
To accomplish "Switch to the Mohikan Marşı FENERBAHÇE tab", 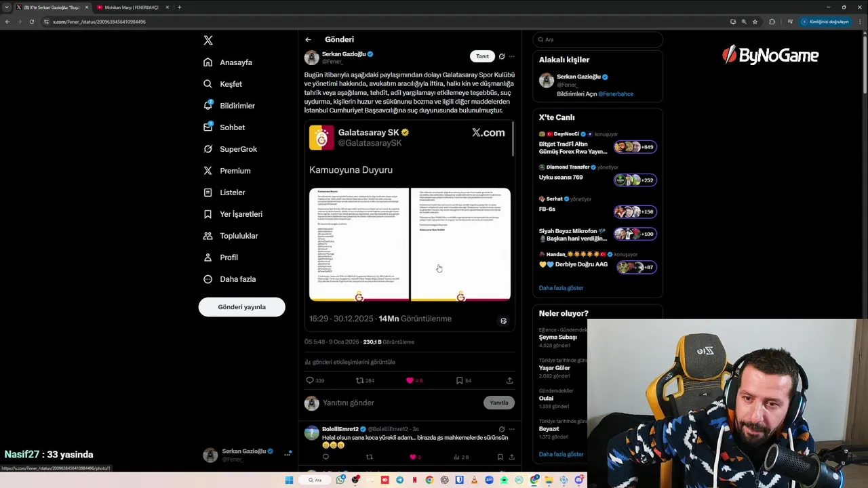I will [x=132, y=7].
